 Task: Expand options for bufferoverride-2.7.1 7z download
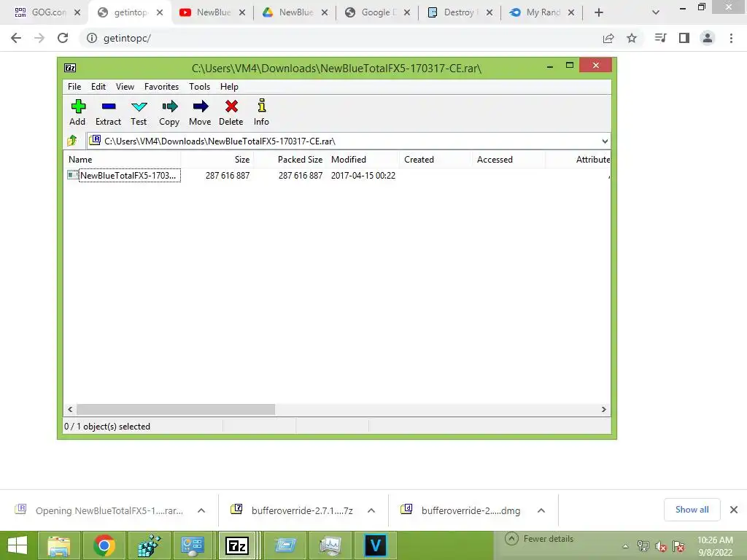pyautogui.click(x=371, y=510)
